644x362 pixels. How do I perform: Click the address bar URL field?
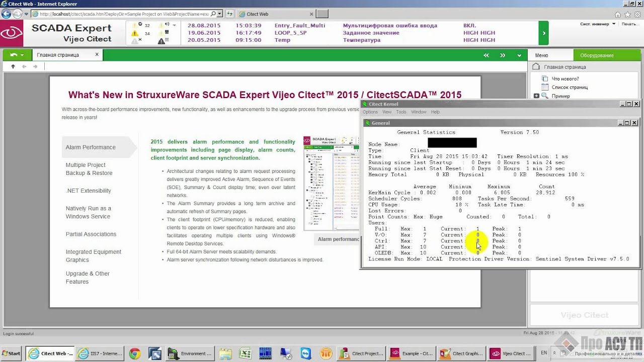click(124, 14)
